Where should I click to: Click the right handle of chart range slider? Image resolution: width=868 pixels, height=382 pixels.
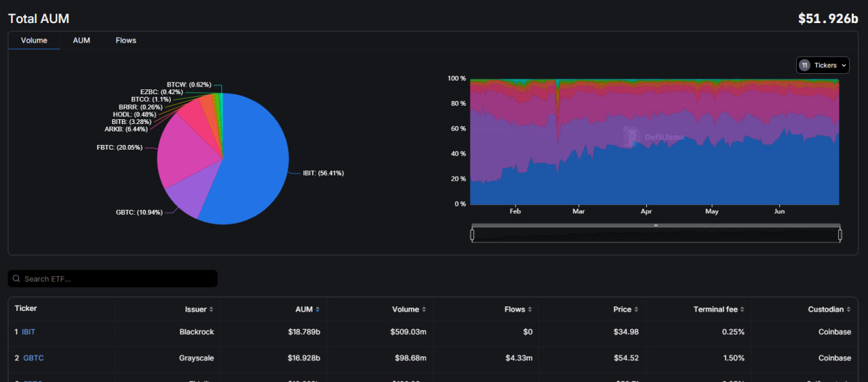click(x=840, y=235)
